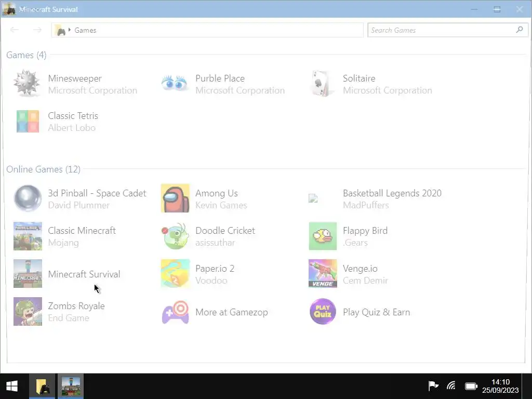Select the Minesweeper title text

click(x=75, y=78)
